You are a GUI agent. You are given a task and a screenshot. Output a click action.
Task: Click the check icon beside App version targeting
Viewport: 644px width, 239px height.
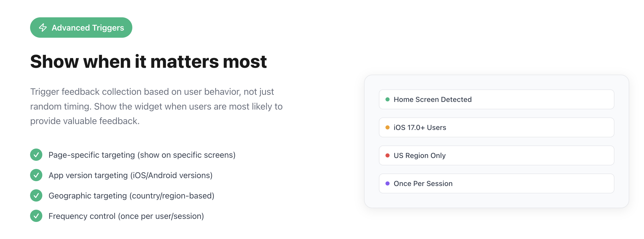36,175
